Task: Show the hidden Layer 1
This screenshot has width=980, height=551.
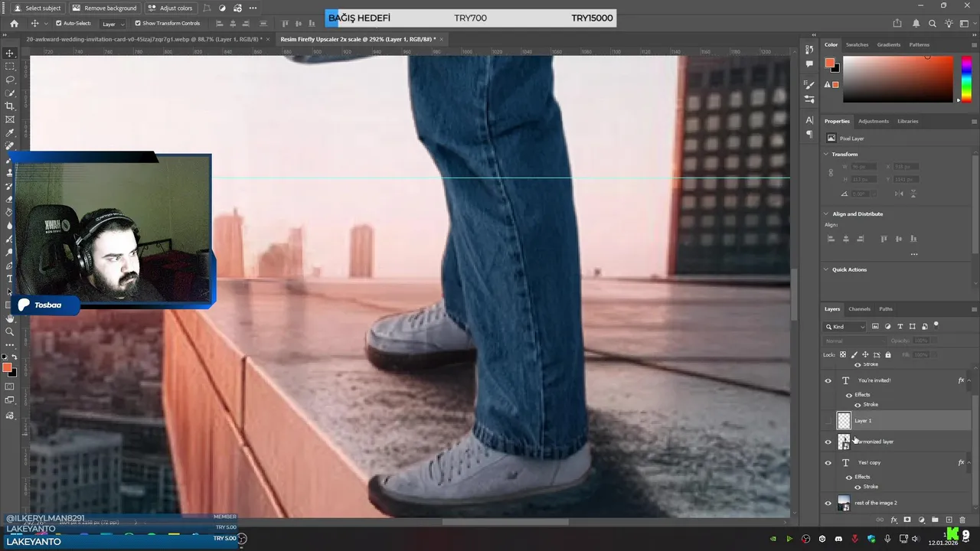Action: point(828,421)
